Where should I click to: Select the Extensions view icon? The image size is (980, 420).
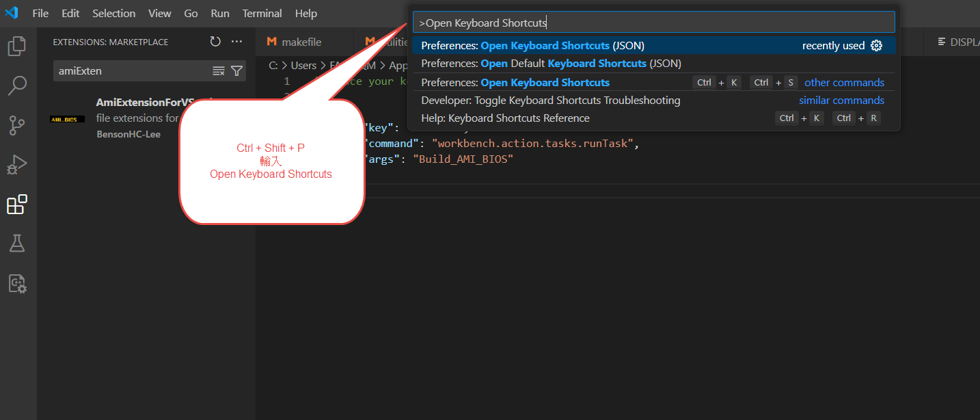[x=17, y=205]
